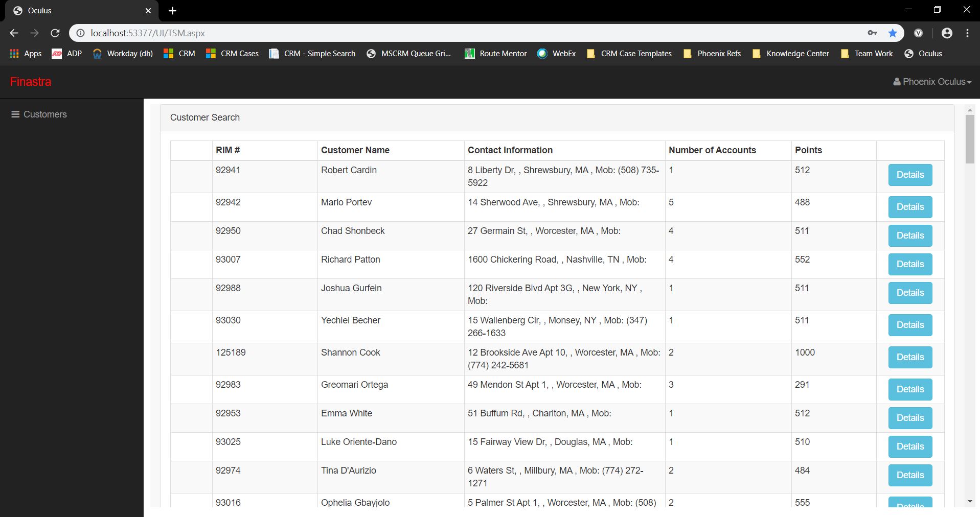The height and width of the screenshot is (517, 980).
Task: Reload the page with refresh icon
Action: [55, 33]
